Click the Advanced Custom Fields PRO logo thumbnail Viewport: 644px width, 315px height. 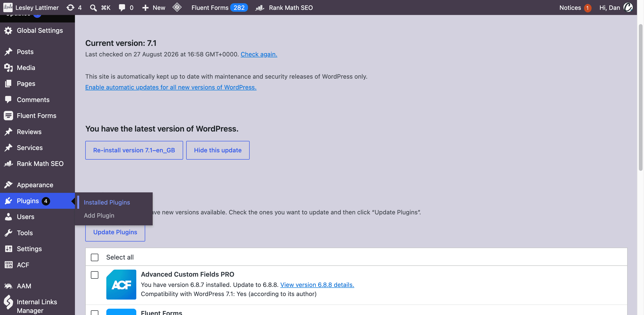pyautogui.click(x=121, y=285)
